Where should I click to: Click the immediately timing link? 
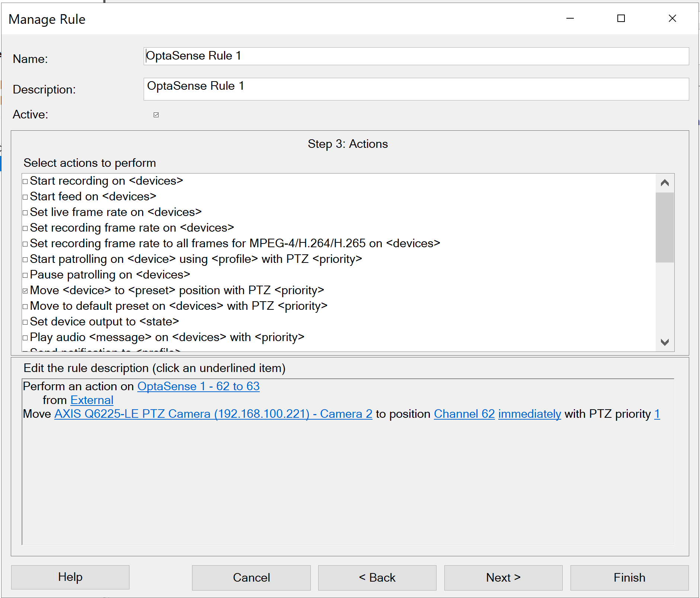pos(529,414)
